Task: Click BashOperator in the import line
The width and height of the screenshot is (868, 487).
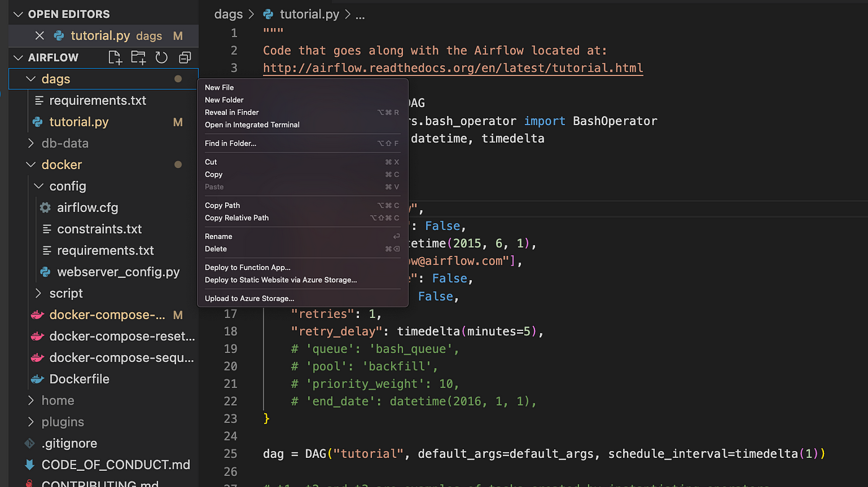Action: pos(615,121)
